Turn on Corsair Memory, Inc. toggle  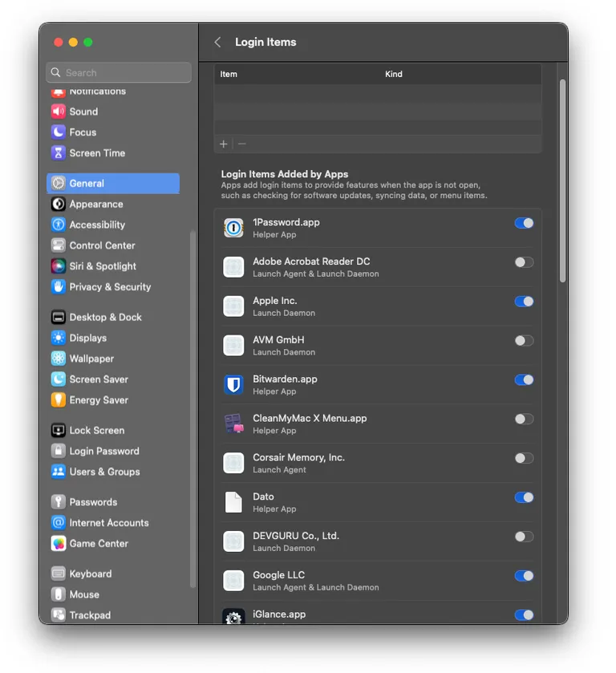coord(524,458)
